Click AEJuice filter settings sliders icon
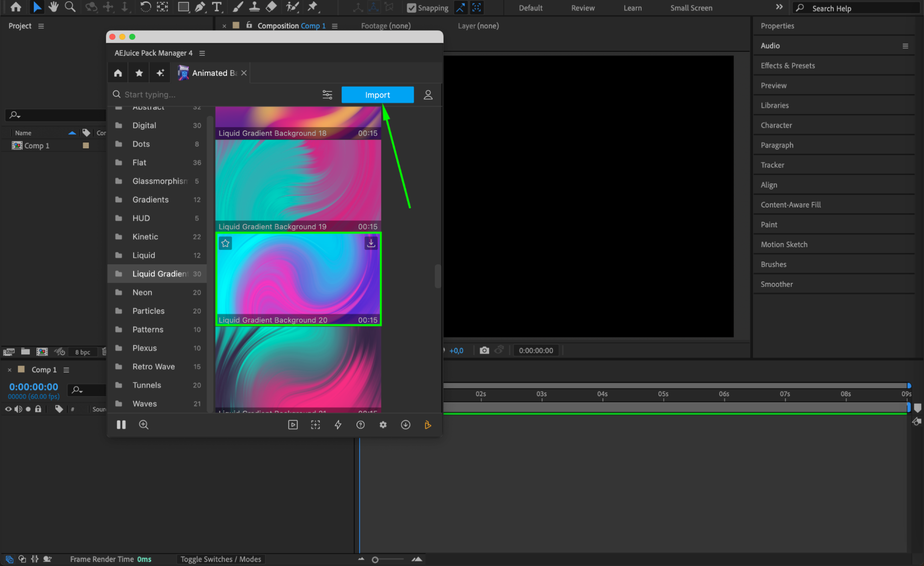 tap(327, 95)
